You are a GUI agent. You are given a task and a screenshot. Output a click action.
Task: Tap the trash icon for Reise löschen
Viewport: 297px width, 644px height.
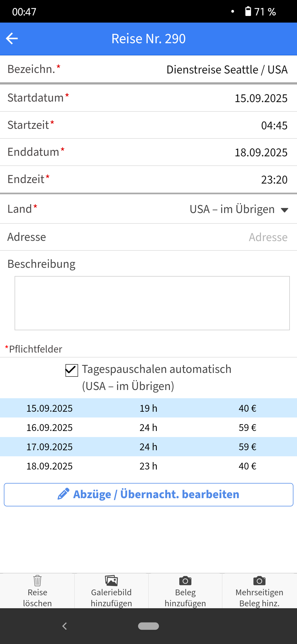tap(37, 581)
